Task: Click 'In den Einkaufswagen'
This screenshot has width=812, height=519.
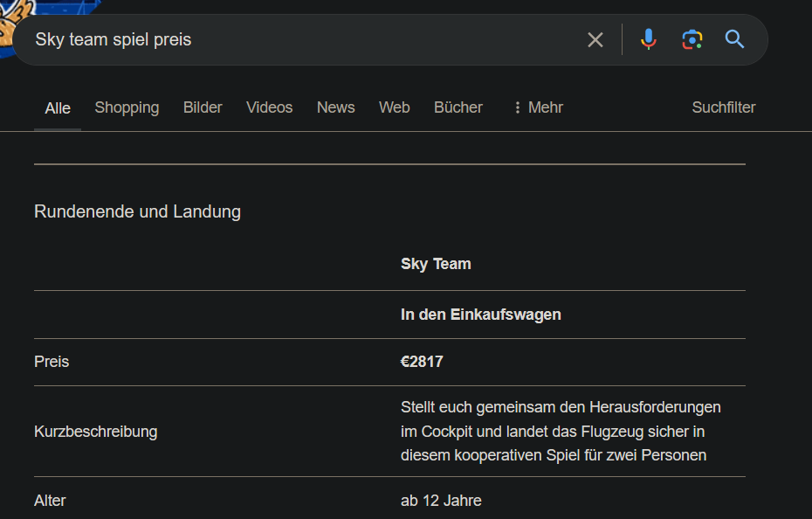Action: (480, 315)
